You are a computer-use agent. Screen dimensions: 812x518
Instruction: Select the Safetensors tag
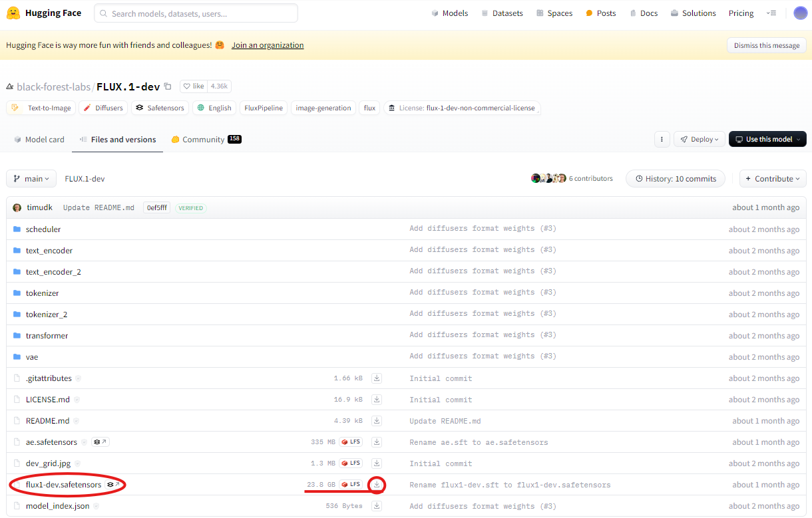point(160,108)
